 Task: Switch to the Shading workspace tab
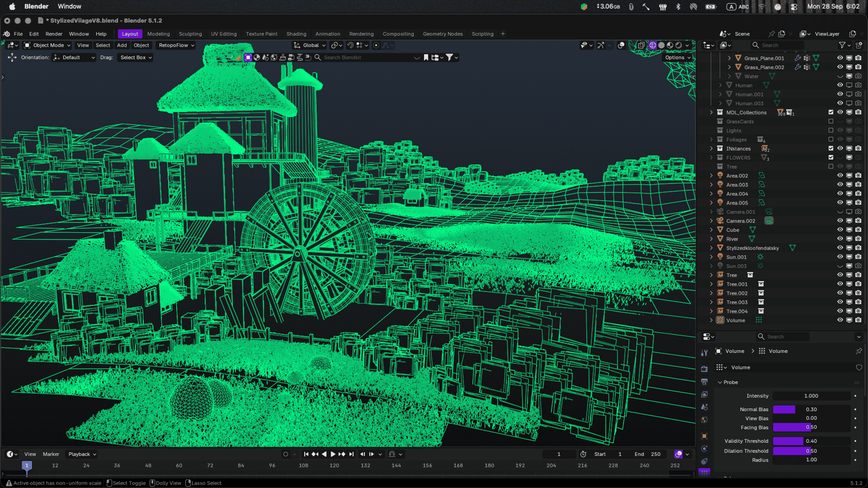[x=296, y=34]
